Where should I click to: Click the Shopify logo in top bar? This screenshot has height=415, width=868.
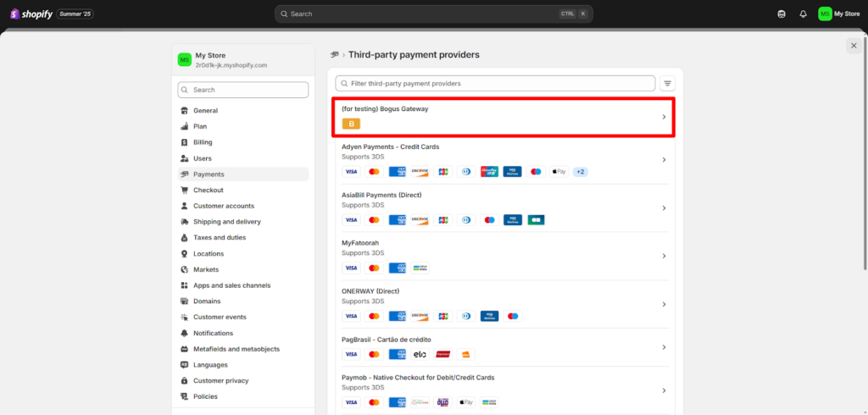tap(31, 14)
